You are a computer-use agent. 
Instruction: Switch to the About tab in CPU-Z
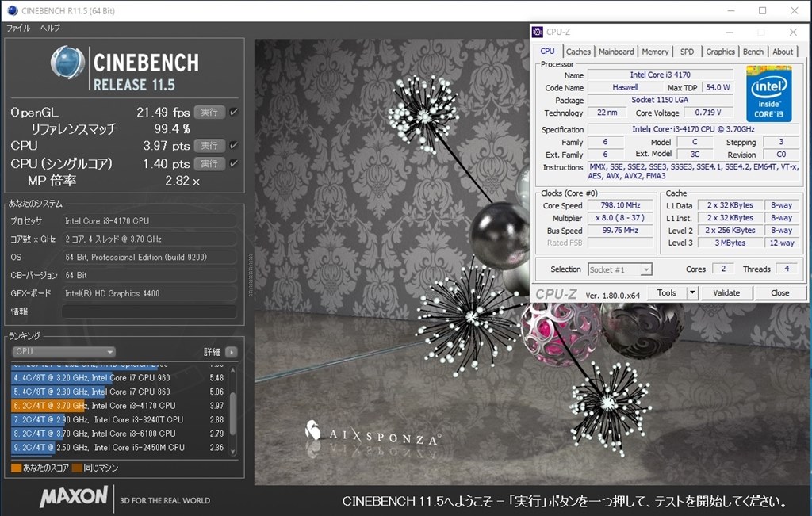click(783, 52)
